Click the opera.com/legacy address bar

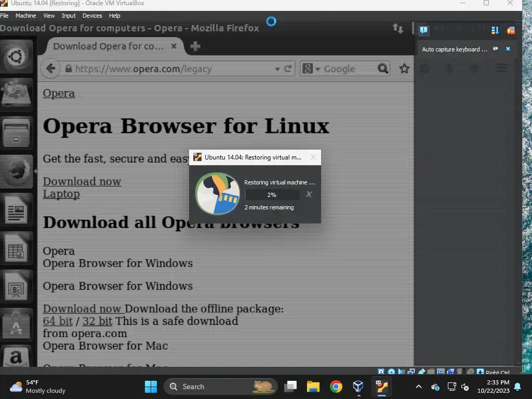tap(170, 69)
